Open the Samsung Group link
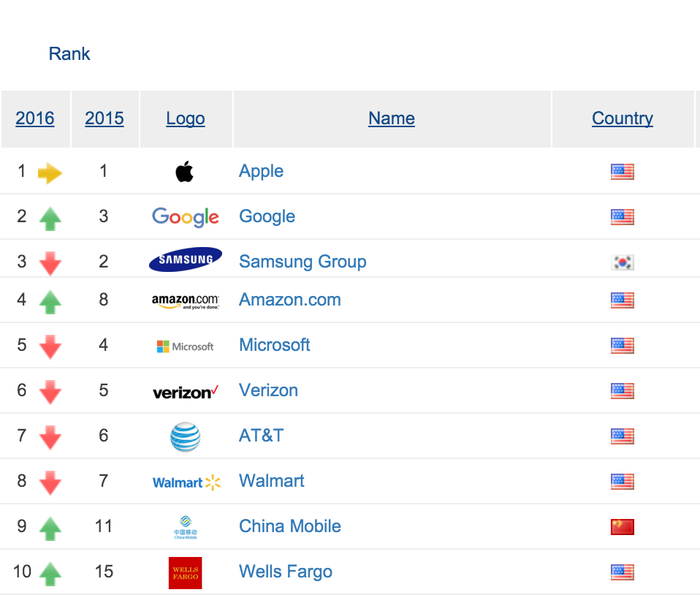 click(x=303, y=262)
